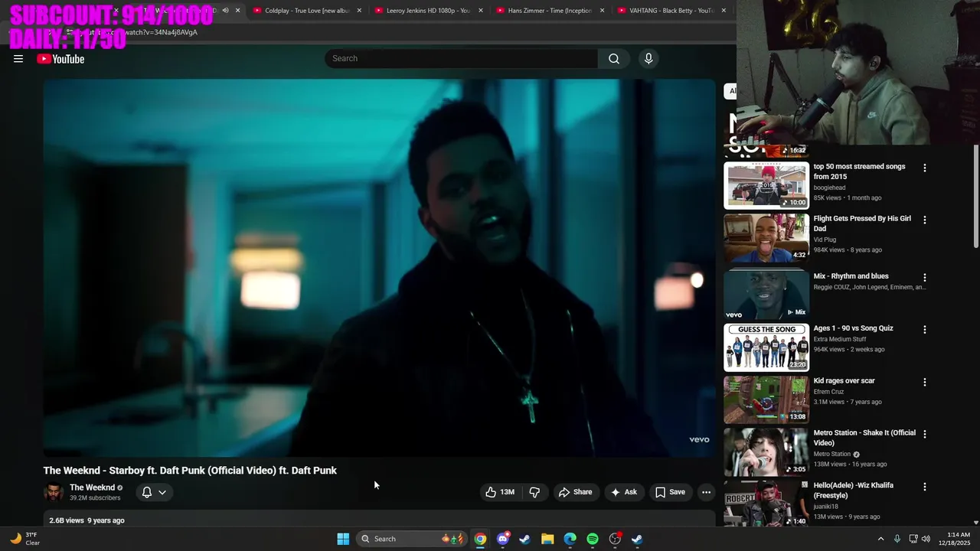Open volume control from system tray
Screen dimensions: 980x551
click(926, 539)
